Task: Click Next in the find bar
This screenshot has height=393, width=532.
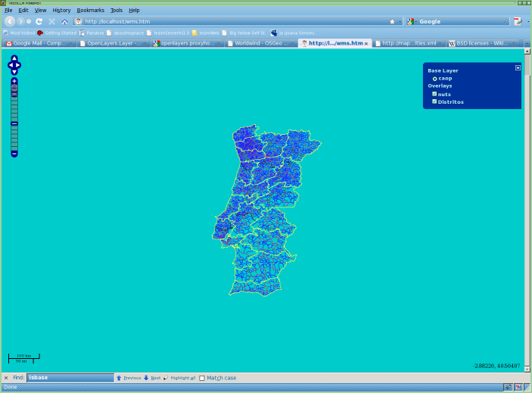Action: pos(152,377)
